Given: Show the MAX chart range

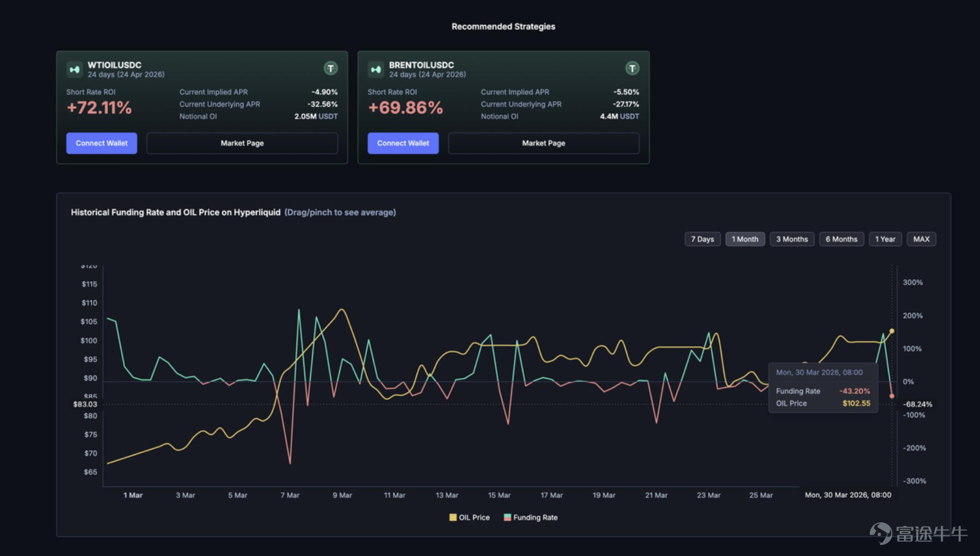Looking at the screenshot, I should (921, 239).
